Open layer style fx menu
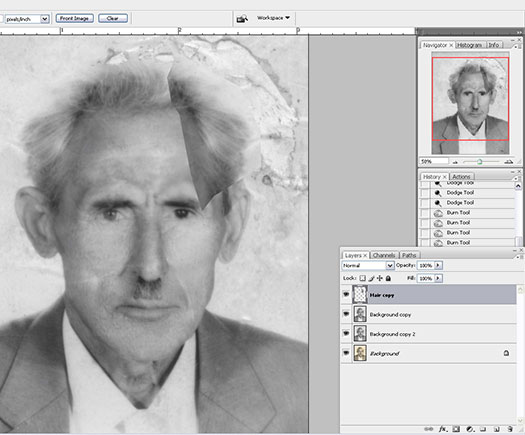525x435 pixels. (x=443, y=429)
